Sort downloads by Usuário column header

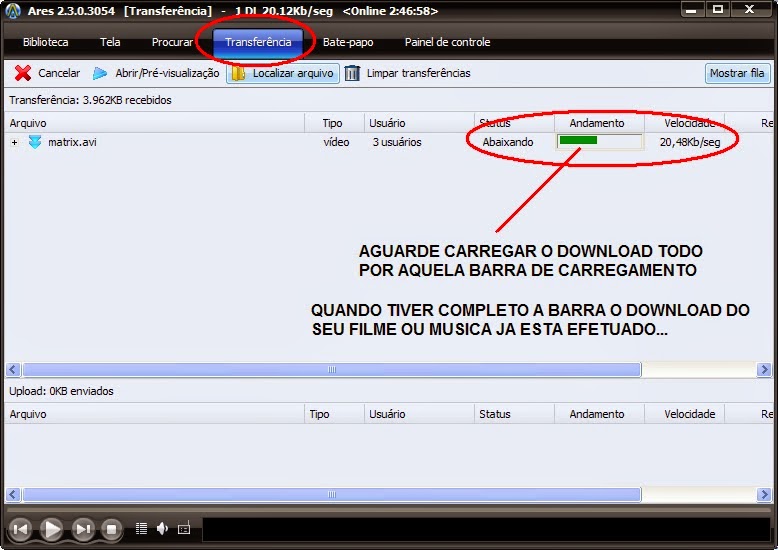[419, 123]
